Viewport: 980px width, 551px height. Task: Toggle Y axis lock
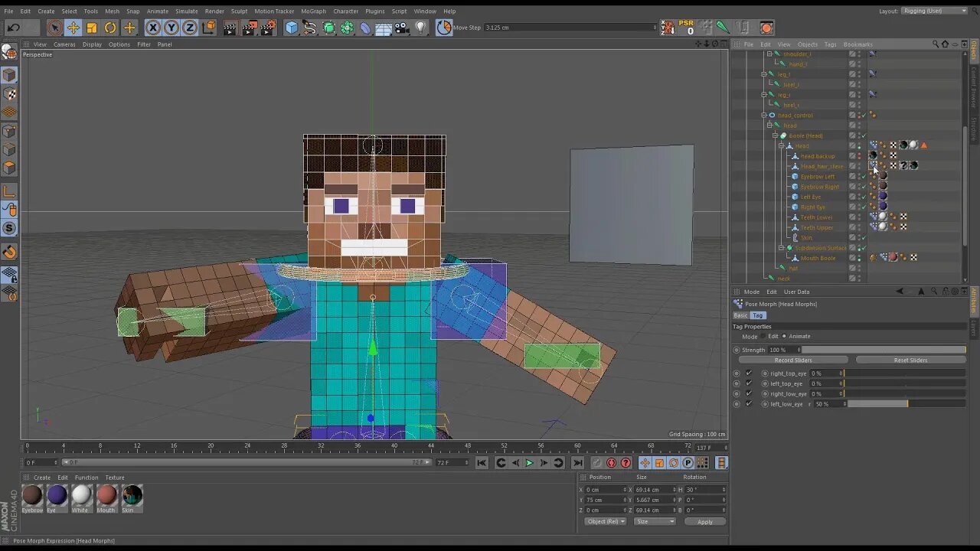[171, 28]
